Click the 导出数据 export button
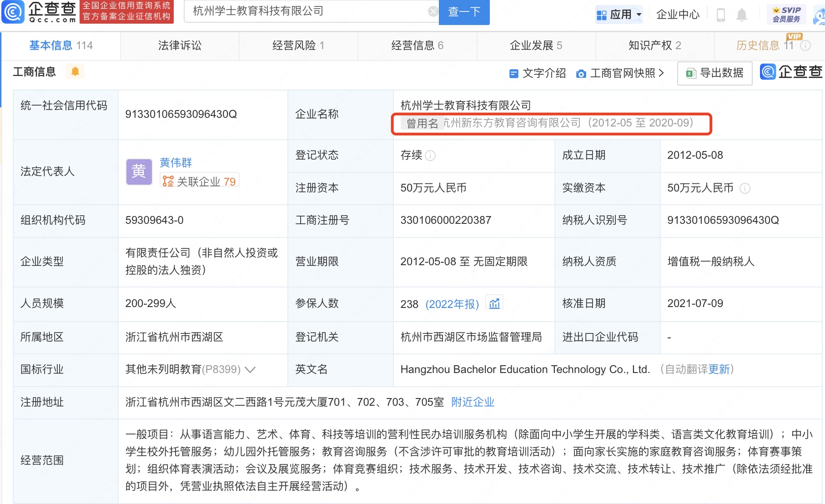Screen dimensions: 825x504 coord(715,73)
